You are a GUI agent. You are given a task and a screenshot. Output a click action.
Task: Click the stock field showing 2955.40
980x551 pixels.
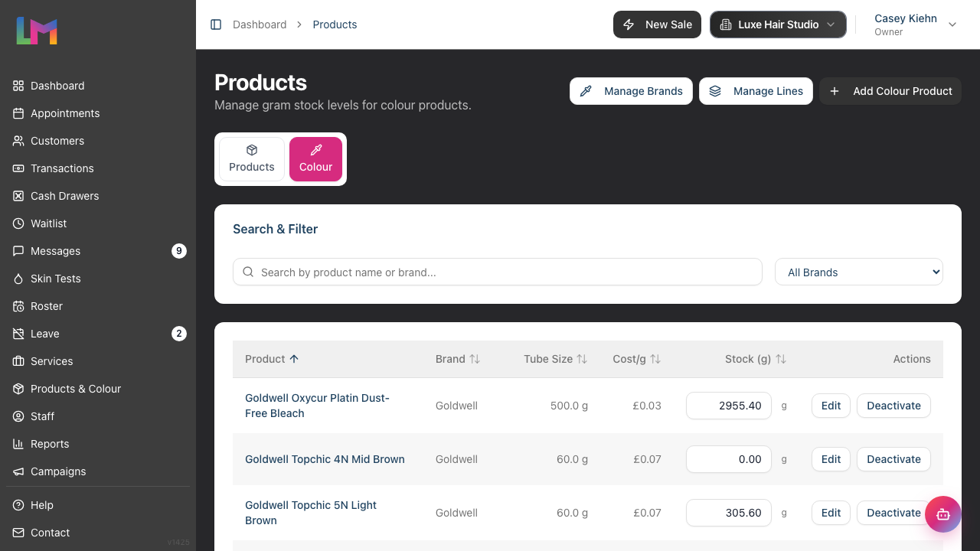[729, 406]
